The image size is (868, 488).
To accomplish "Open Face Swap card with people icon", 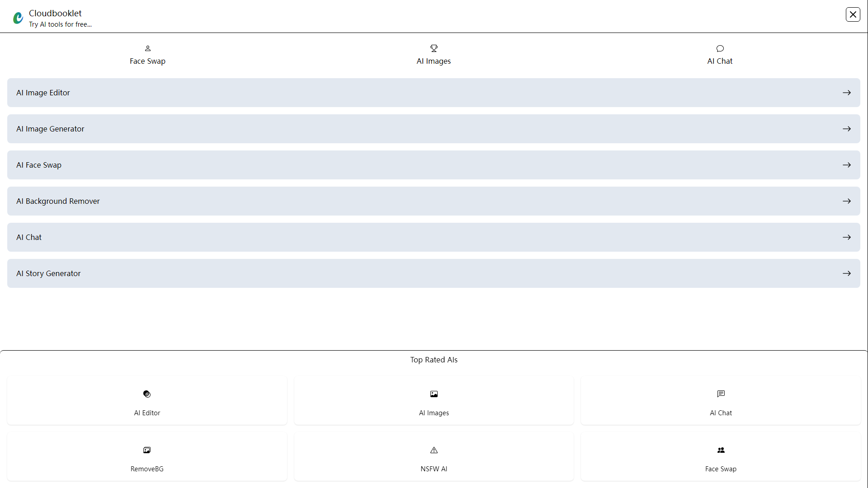I will click(721, 457).
